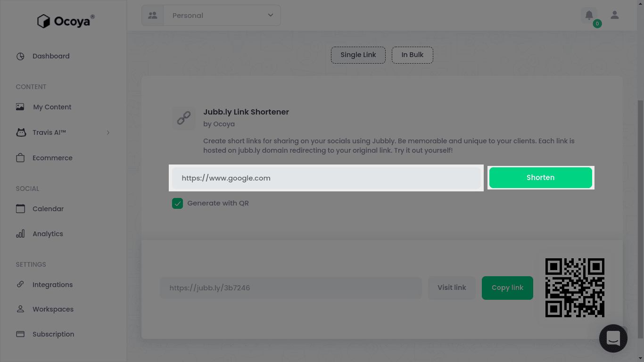Screen dimensions: 644x362
Task: Open the chat support bubble
Action: click(613, 338)
